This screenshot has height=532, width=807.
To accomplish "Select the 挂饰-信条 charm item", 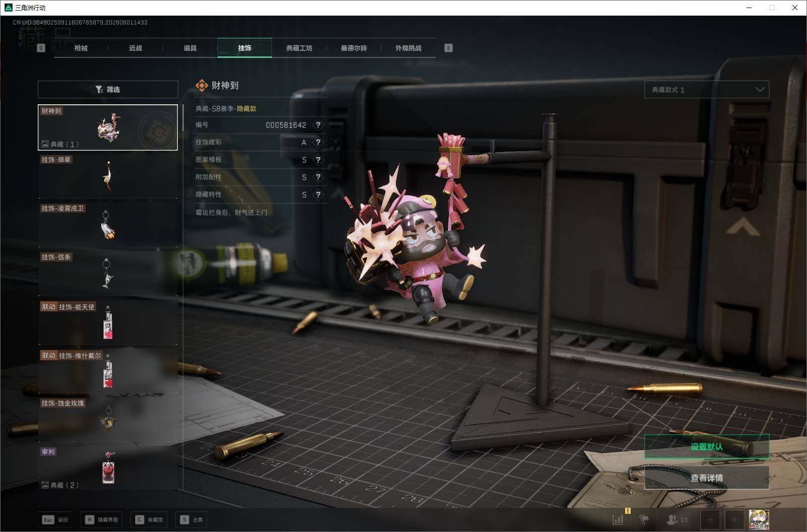I will 108,274.
